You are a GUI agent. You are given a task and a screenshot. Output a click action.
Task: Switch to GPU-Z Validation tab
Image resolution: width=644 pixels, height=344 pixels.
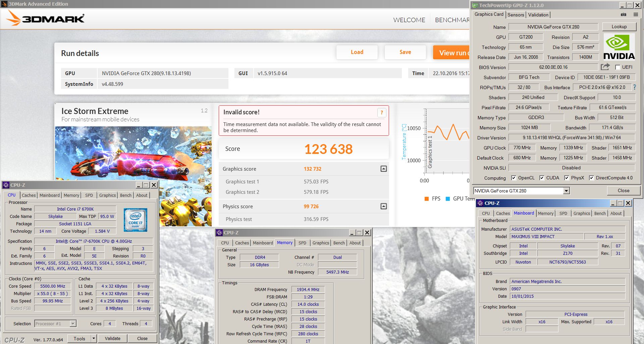pyautogui.click(x=538, y=15)
